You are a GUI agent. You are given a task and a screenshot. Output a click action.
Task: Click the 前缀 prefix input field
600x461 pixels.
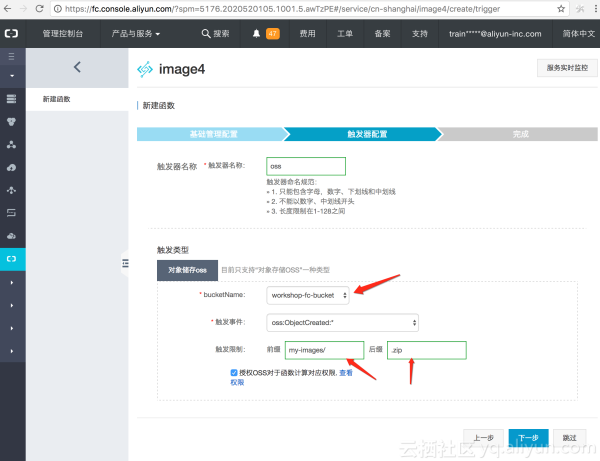tap(324, 350)
